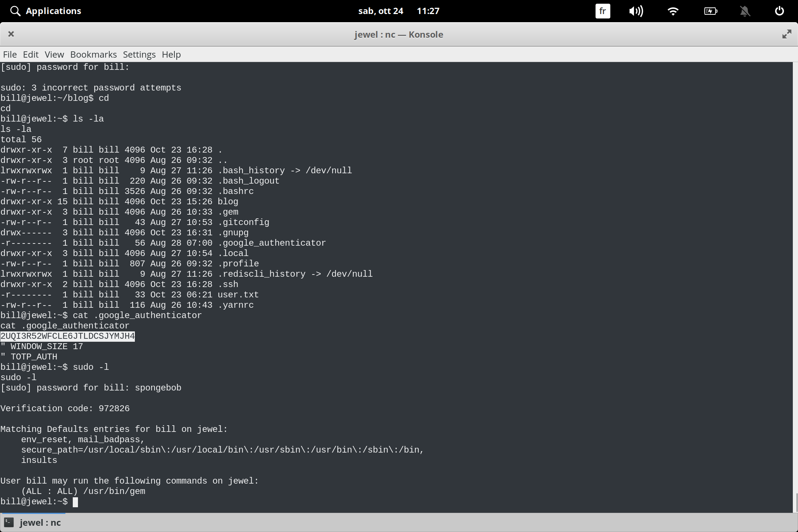Click the terminal icon on the jewel tab
Screen dimensions: 798x532
tap(9, 522)
